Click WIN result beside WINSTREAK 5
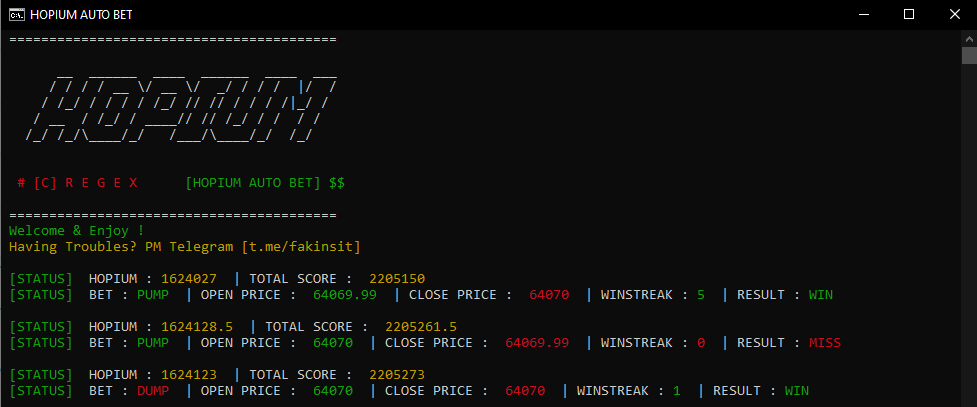Image resolution: width=977 pixels, height=407 pixels. click(x=821, y=295)
